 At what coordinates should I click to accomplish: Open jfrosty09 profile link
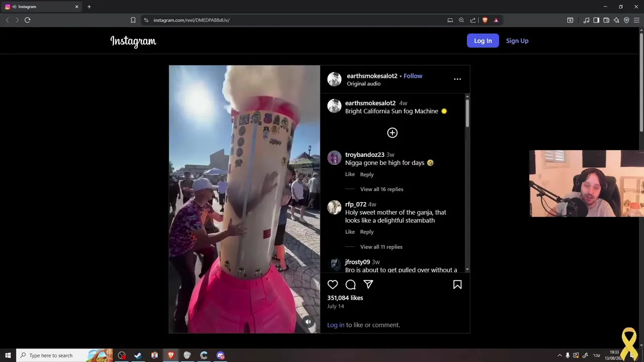[358, 262]
